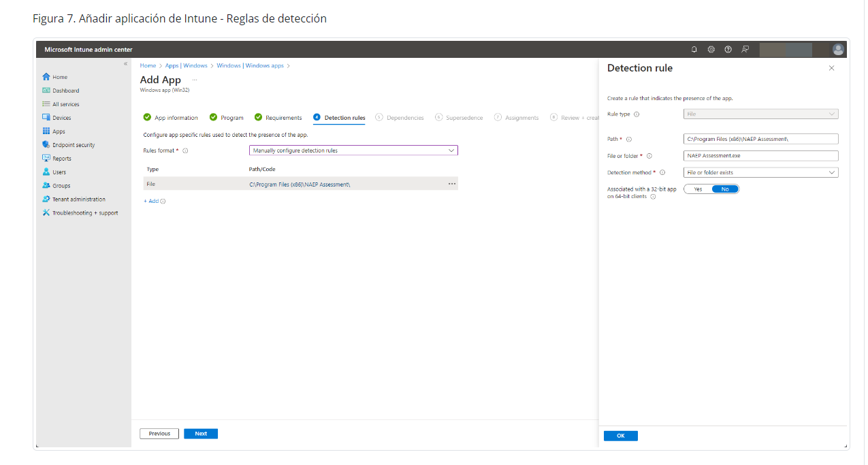Image resolution: width=868 pixels, height=465 pixels.
Task: Open notifications bell icon
Action: (694, 49)
